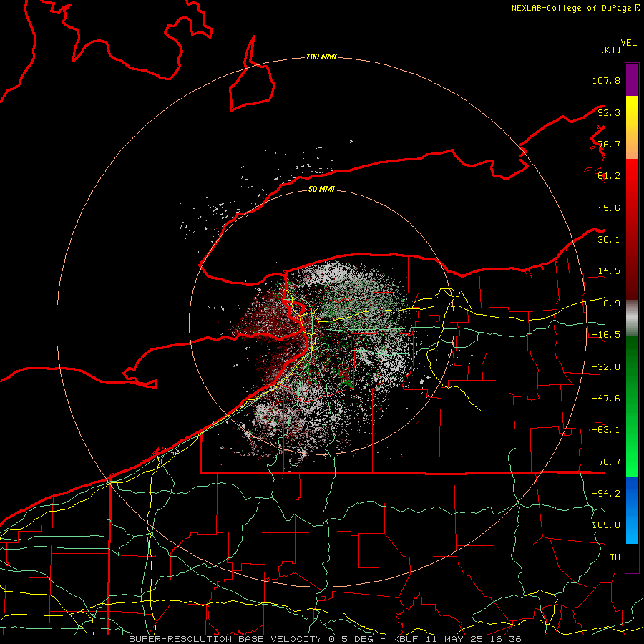Click the 61.2 scale value
This screenshot has width=644, height=644.
[609, 176]
